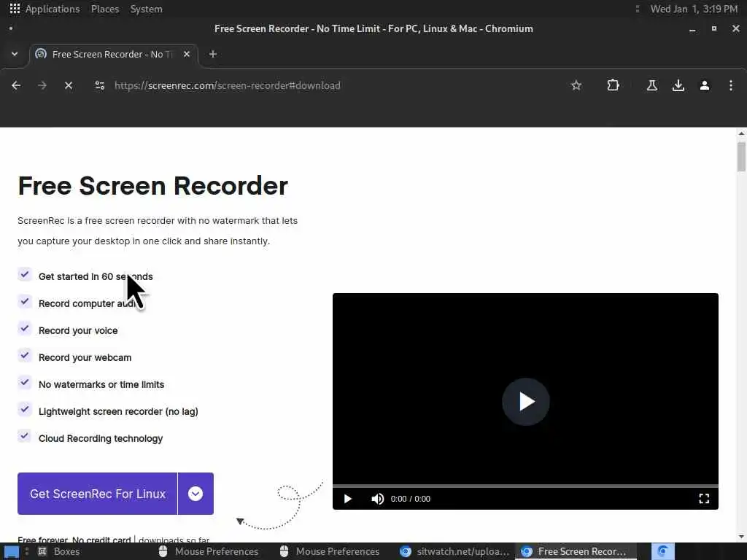Open the Extensions puzzle icon

point(613,86)
